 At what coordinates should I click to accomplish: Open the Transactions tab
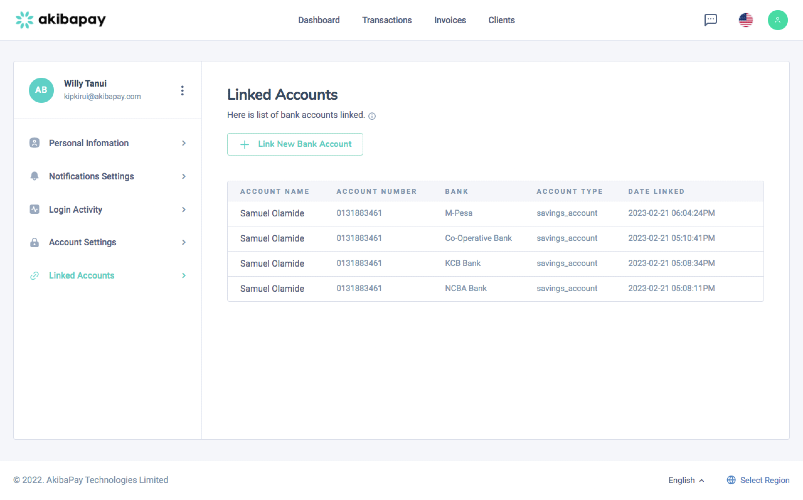pos(387,20)
